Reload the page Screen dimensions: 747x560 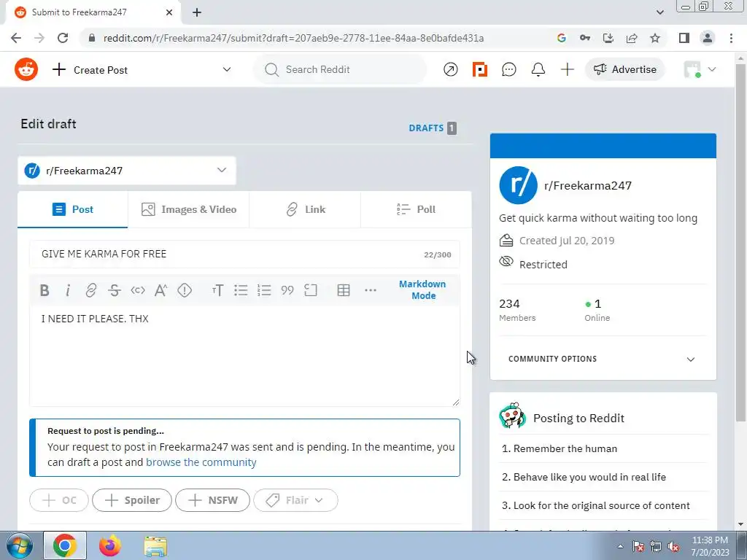(x=63, y=38)
